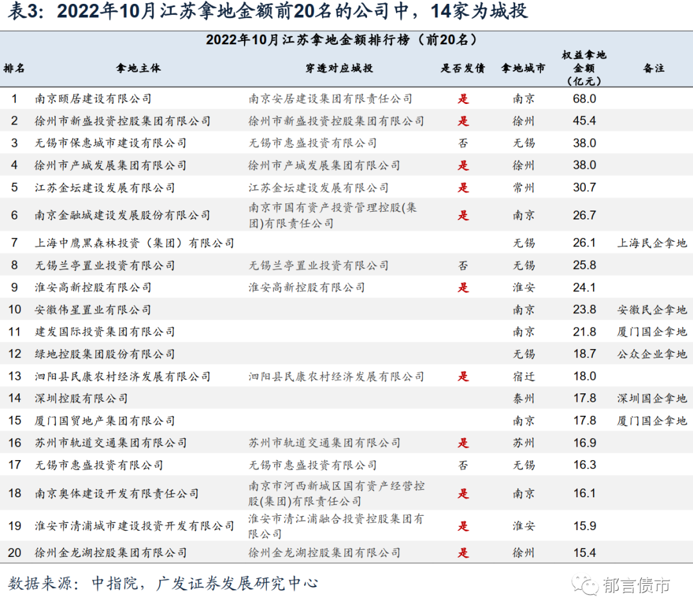Click the cell '南京颐居建设有限公司'
This screenshot has width=693, height=616.
coord(93,99)
